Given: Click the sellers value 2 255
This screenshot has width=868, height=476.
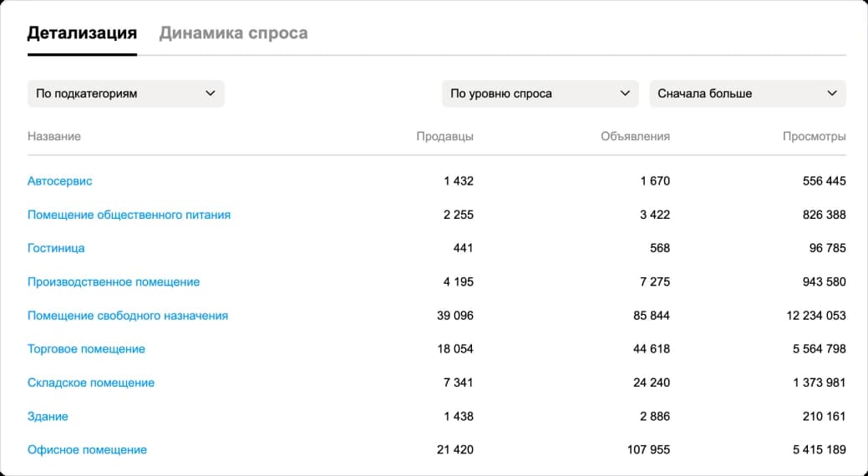Looking at the screenshot, I should coord(459,215).
